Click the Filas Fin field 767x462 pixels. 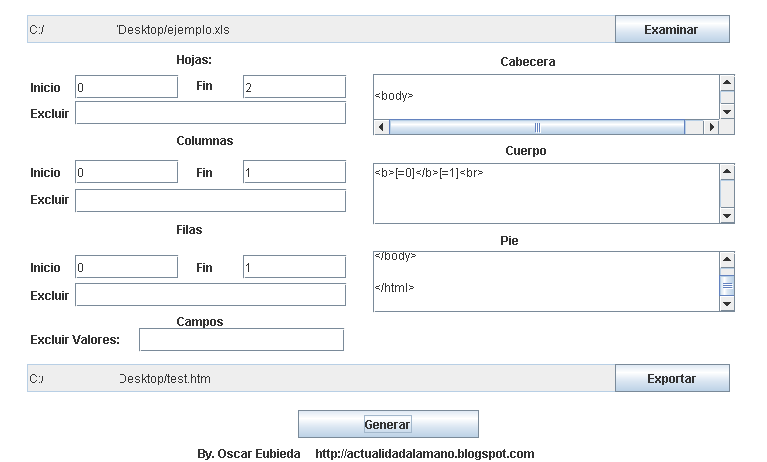click(x=294, y=267)
